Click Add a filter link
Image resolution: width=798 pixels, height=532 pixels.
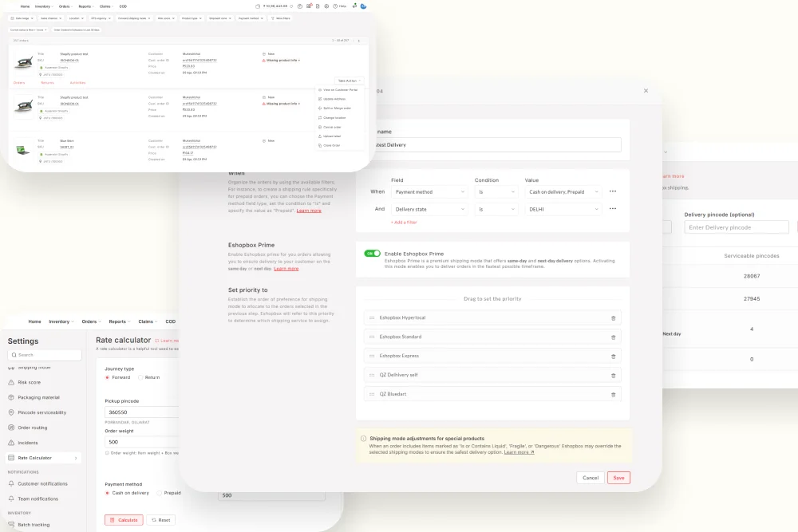pos(404,223)
